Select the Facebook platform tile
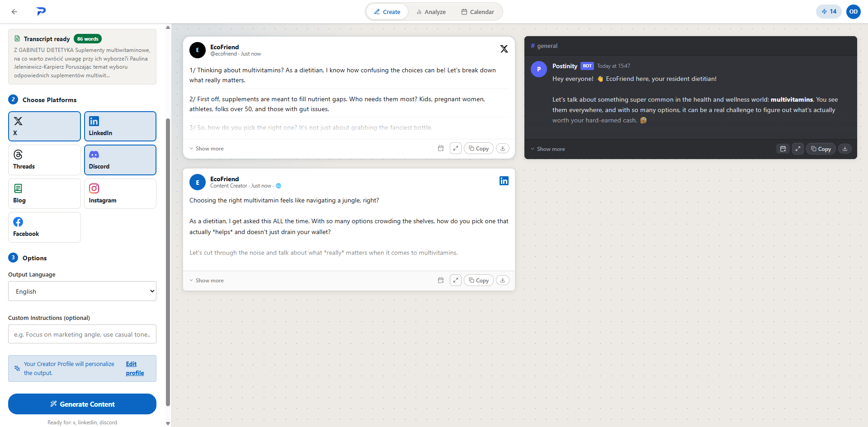868x427 pixels. point(44,227)
